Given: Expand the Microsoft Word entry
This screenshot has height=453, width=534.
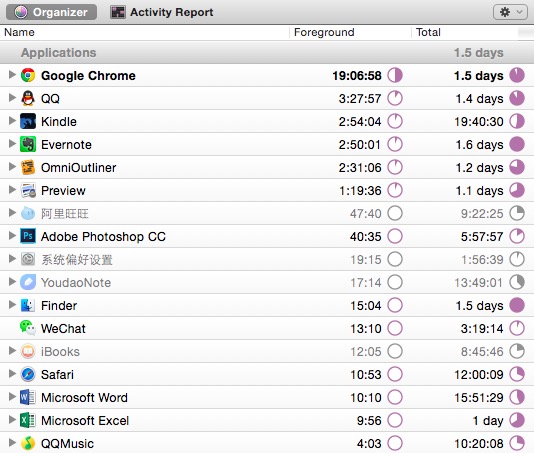Looking at the screenshot, I should click(x=12, y=396).
